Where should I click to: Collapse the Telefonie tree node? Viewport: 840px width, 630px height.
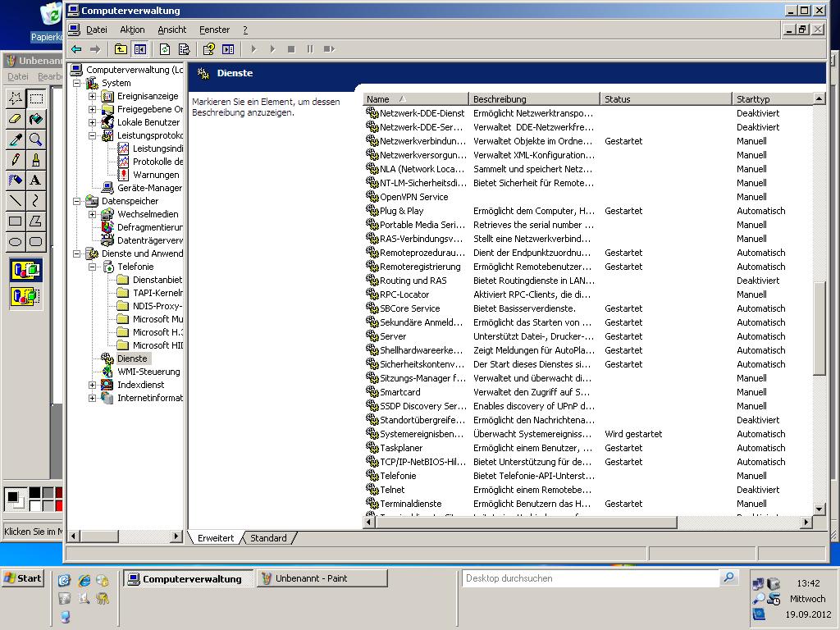(93, 267)
